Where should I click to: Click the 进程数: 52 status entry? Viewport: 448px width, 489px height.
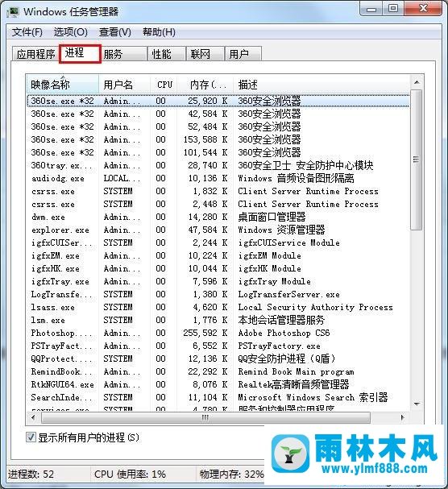[31, 474]
